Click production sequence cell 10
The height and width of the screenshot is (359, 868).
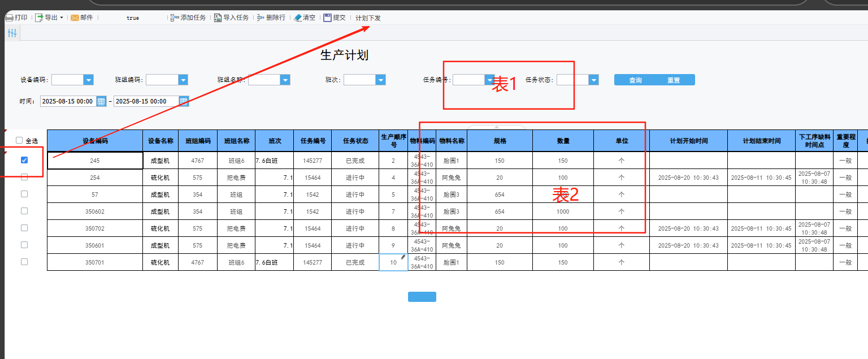click(x=393, y=262)
